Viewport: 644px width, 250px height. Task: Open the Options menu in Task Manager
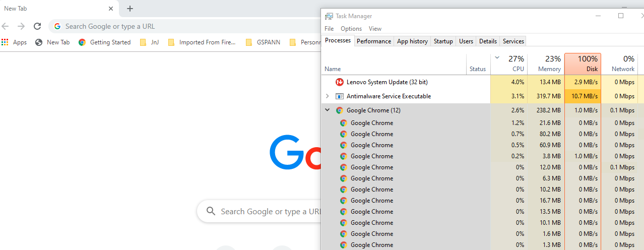click(x=351, y=29)
